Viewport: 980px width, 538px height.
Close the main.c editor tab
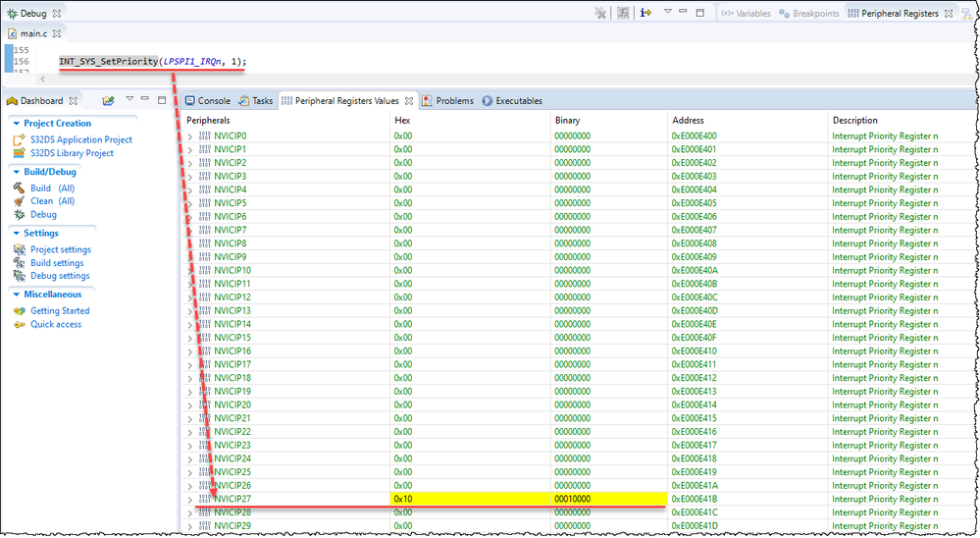56,33
